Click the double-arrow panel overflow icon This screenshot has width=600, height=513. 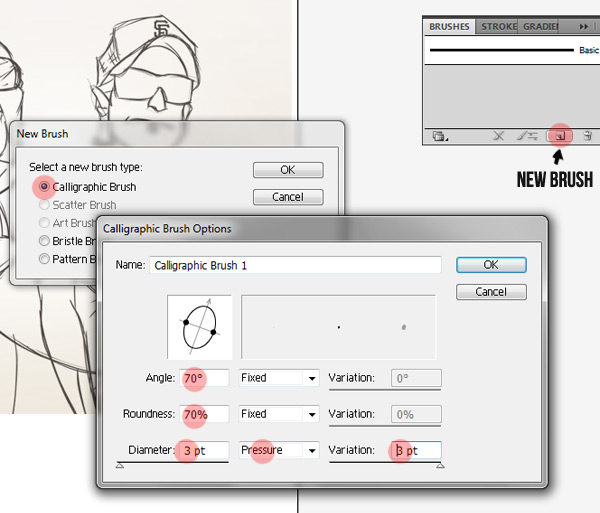pyautogui.click(x=582, y=27)
